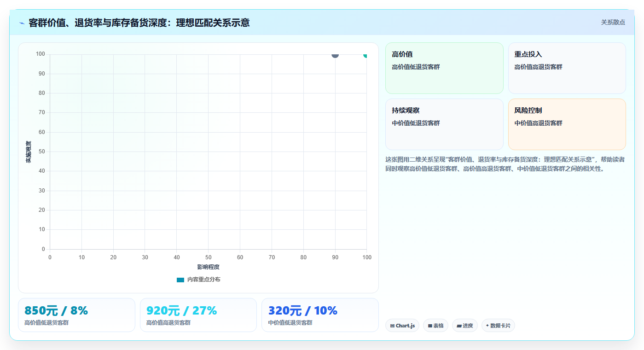Click 中价值低退货客群 text in the 持续观察 card
The height and width of the screenshot is (350, 644).
tap(416, 123)
